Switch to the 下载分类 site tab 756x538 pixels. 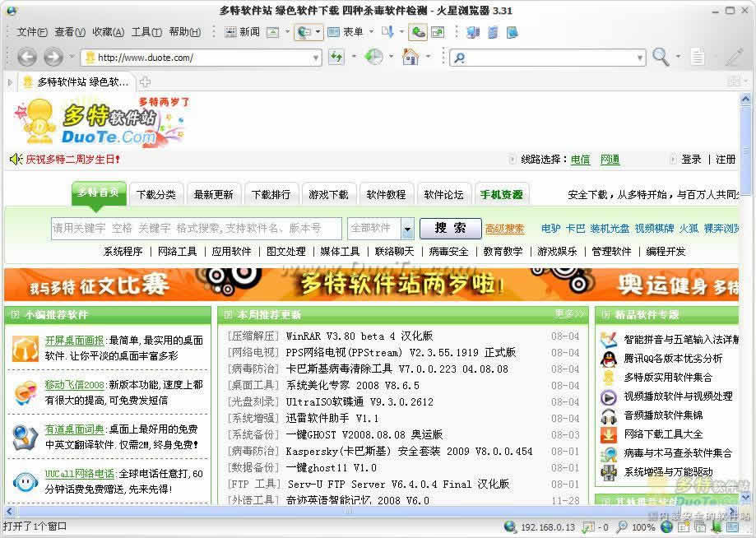tap(155, 194)
